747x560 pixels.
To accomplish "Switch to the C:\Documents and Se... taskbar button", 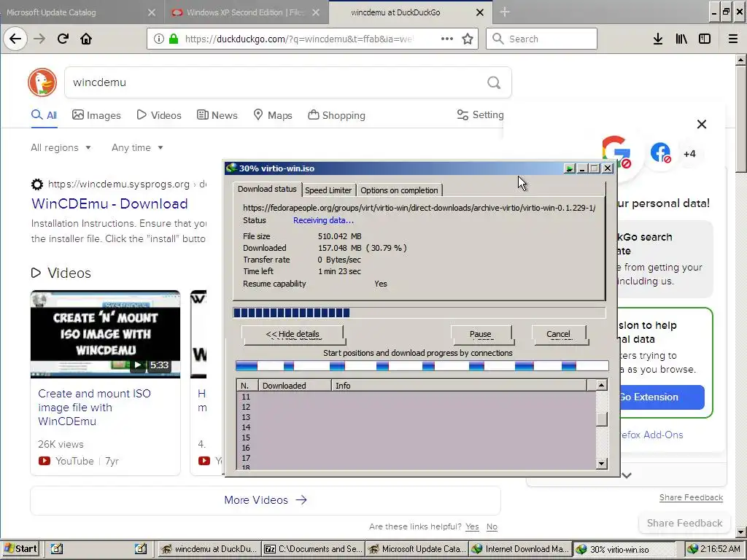I will click(314, 549).
